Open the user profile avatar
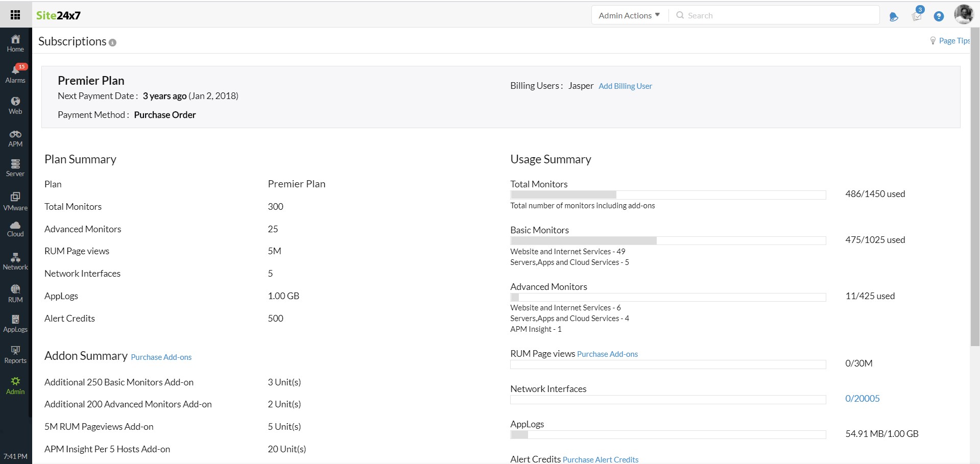This screenshot has width=980, height=464. coord(964,14)
